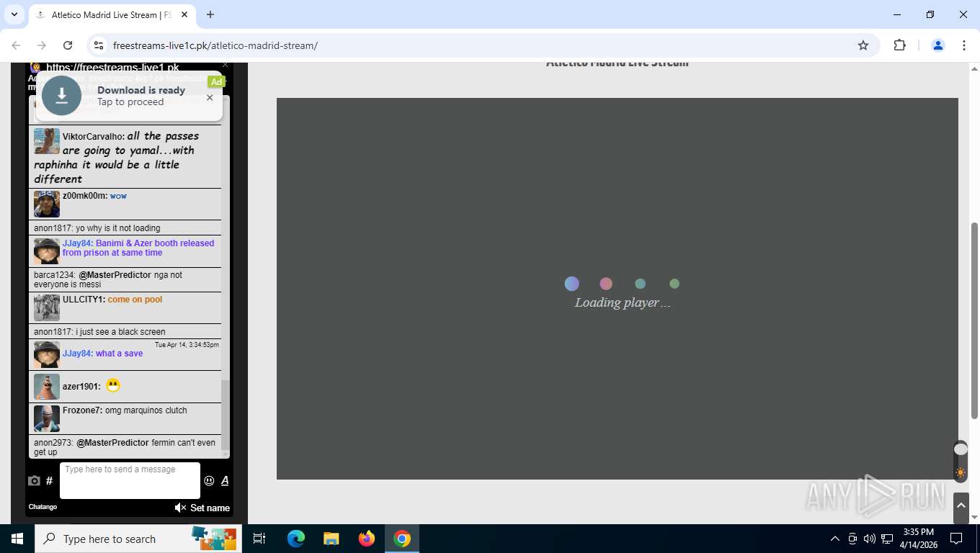Launch Firefox from taskbar
This screenshot has width=980, height=553.
[367, 539]
